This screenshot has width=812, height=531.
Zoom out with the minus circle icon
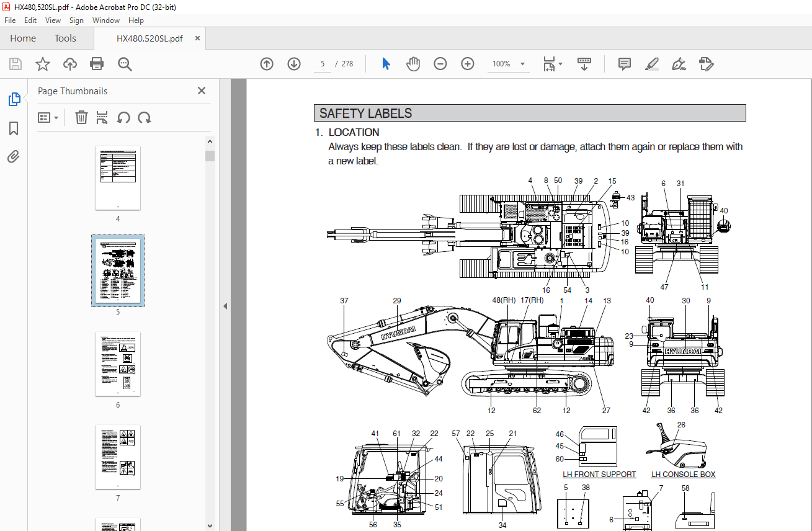[x=440, y=64]
